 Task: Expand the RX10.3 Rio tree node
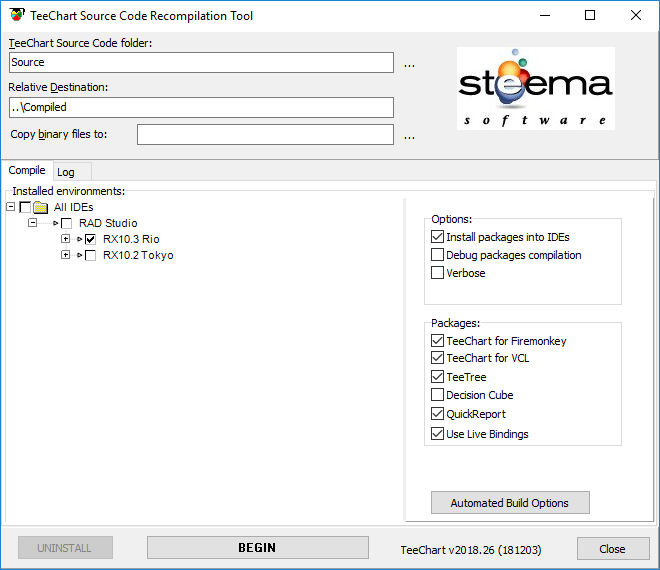coord(65,239)
